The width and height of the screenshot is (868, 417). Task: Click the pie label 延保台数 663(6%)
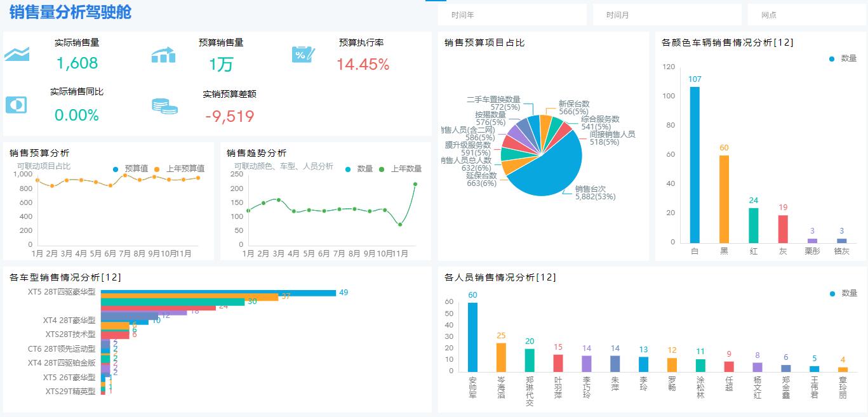pos(481,179)
